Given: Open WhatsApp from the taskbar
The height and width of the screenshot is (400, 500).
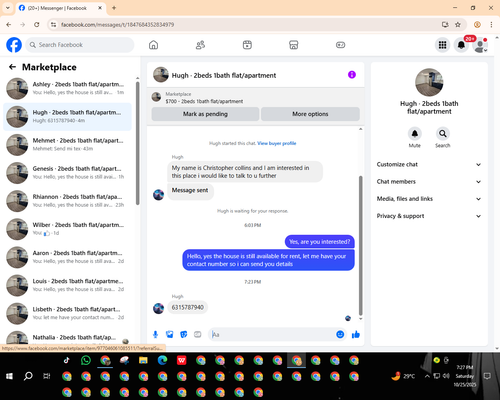Looking at the screenshot, I should pos(86,360).
